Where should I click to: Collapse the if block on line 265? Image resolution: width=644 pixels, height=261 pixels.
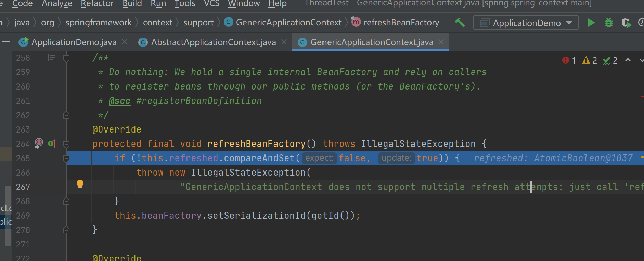coord(66,159)
